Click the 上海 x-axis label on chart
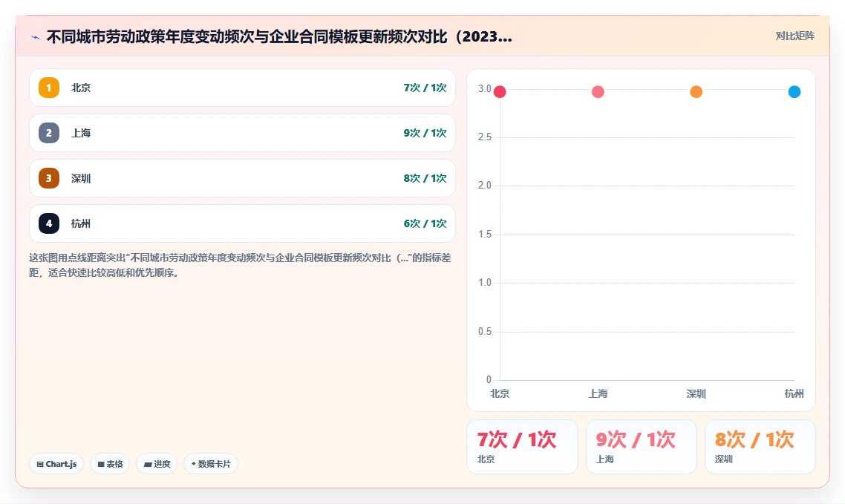Screen dimensions: 845x504 [598, 393]
